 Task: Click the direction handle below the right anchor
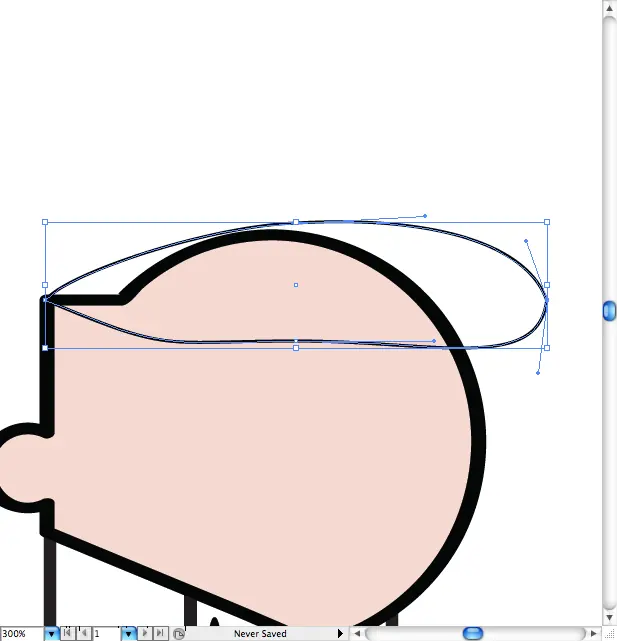click(x=538, y=373)
